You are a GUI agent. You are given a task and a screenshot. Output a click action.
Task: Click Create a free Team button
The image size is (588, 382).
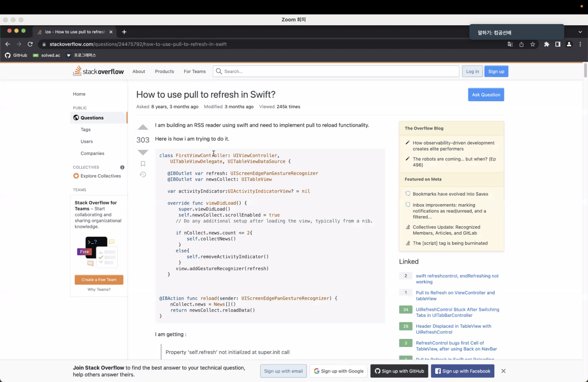pos(99,279)
